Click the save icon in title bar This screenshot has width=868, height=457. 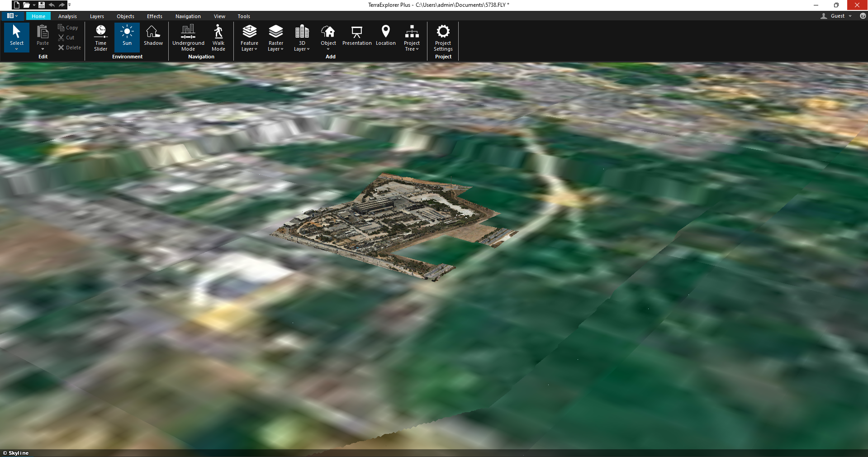click(42, 5)
